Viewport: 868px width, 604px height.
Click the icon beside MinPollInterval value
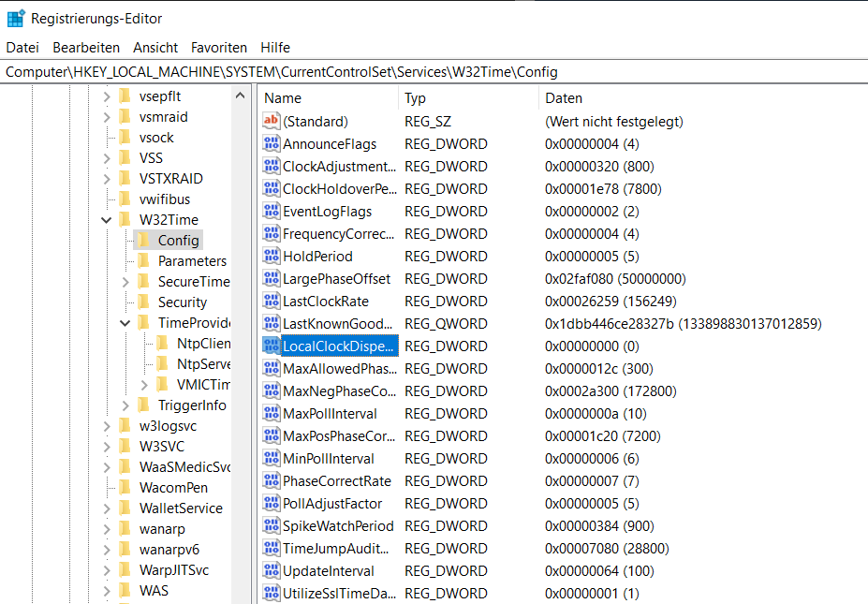(x=272, y=459)
